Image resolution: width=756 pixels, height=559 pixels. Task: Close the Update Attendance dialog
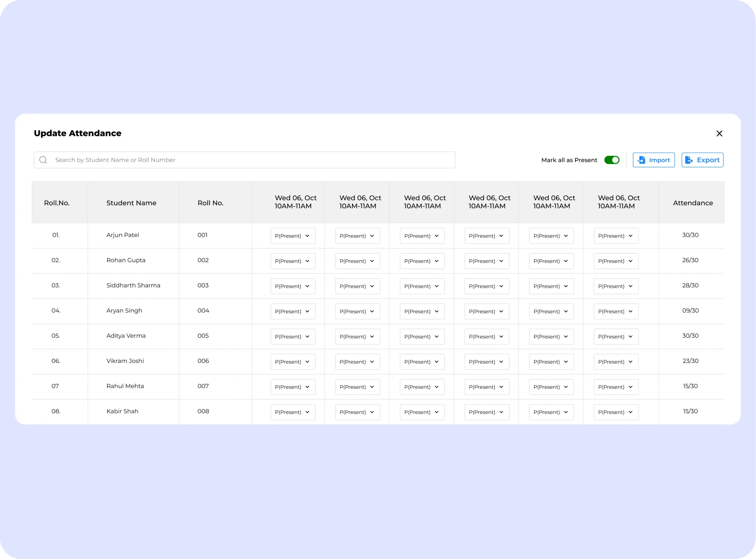[719, 134]
